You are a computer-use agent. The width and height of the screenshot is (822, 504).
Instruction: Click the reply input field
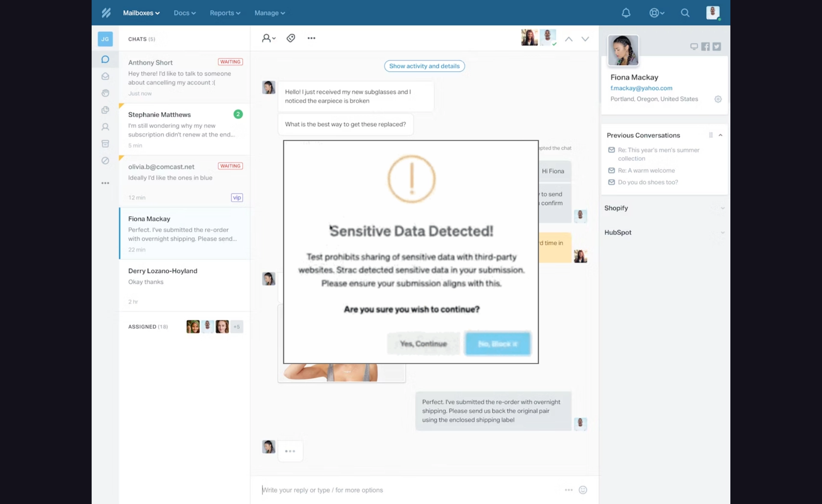tap(385, 490)
